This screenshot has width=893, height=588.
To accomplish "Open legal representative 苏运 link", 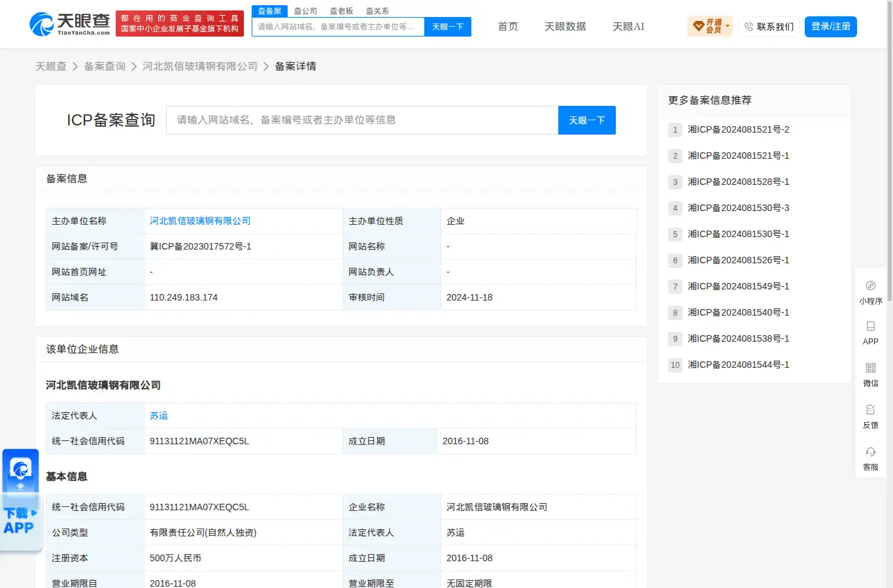I will [x=159, y=416].
